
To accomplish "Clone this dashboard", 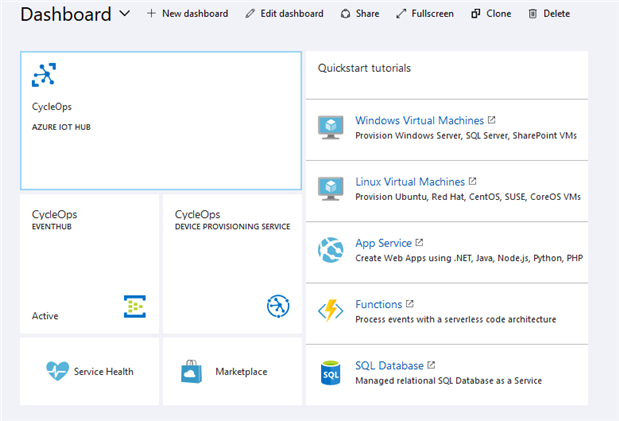I will [x=491, y=14].
